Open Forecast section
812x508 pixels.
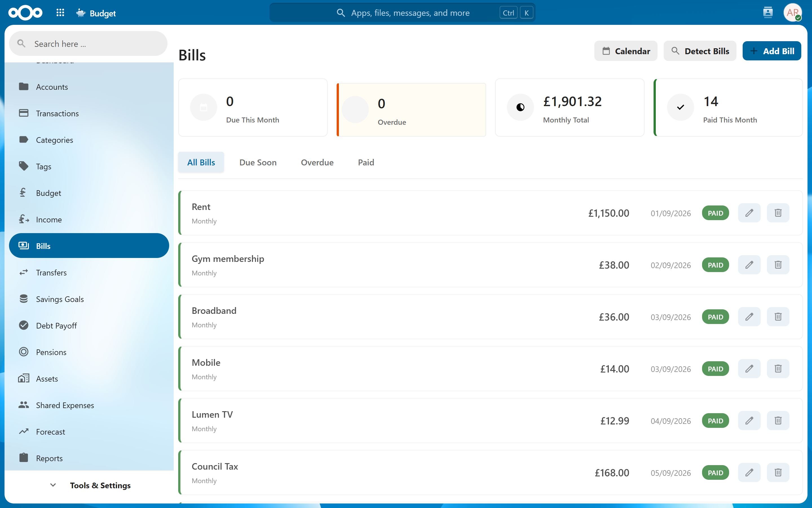click(89, 432)
